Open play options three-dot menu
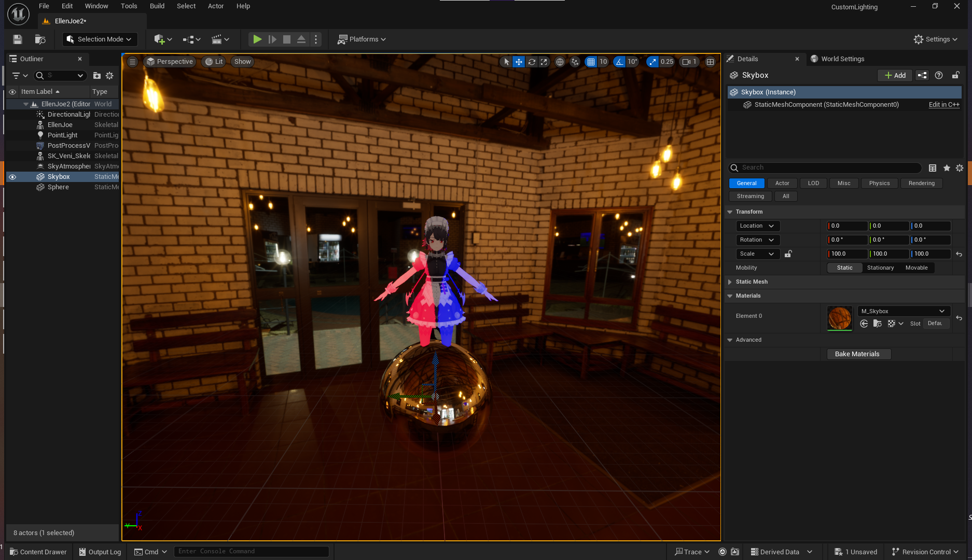Screen dimensions: 972x560 click(x=316, y=39)
